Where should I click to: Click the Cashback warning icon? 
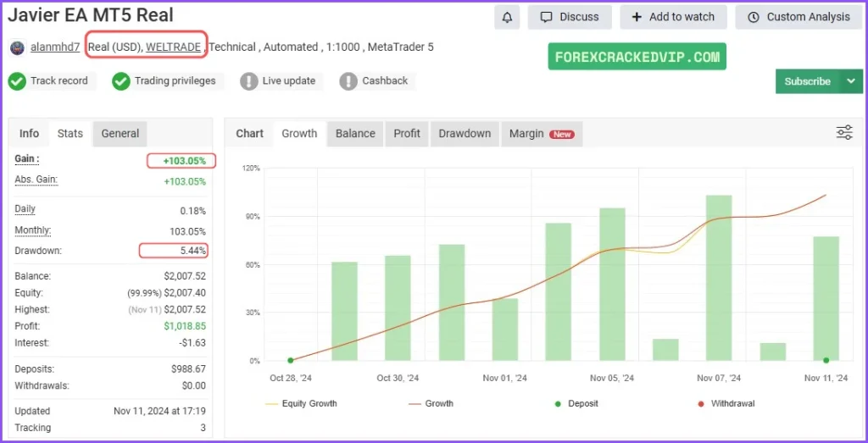[x=348, y=81]
